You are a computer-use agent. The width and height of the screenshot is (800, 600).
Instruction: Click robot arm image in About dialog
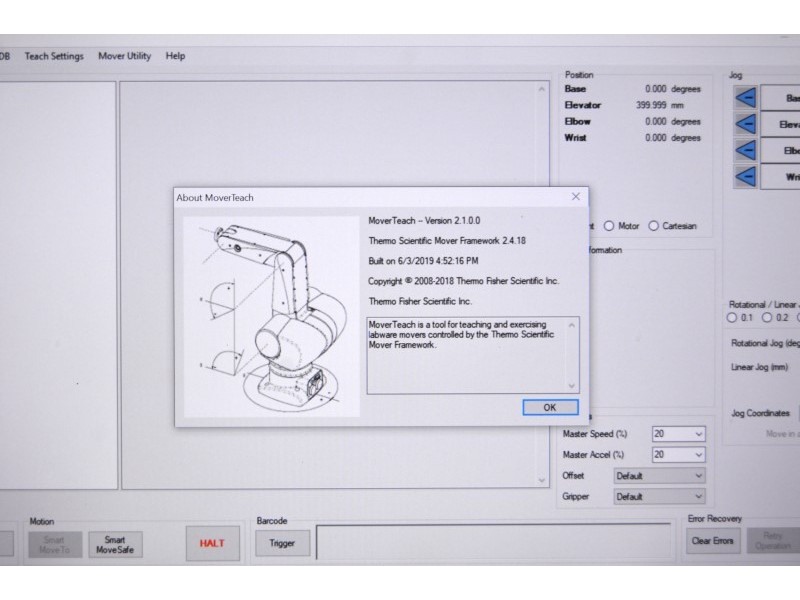tap(271, 316)
